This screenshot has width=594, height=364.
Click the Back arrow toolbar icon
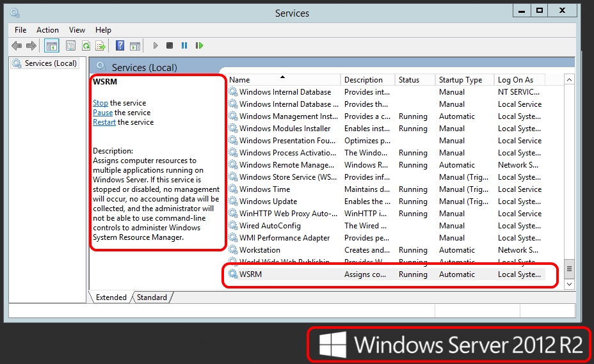coord(16,46)
